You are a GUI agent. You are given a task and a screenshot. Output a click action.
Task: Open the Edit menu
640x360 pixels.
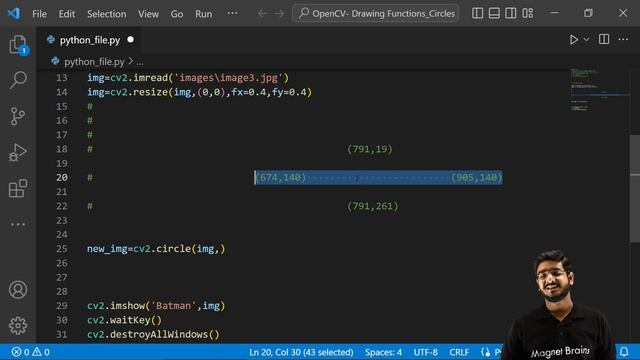point(67,14)
